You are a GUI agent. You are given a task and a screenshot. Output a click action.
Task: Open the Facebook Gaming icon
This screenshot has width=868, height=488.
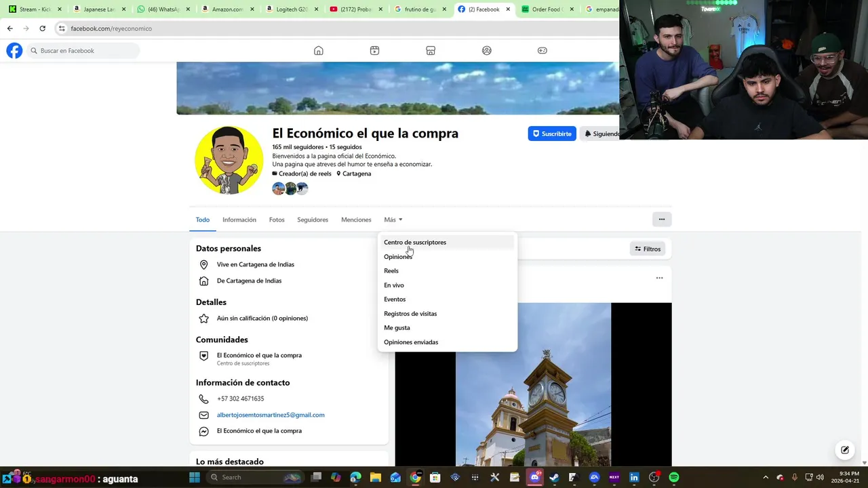(542, 51)
